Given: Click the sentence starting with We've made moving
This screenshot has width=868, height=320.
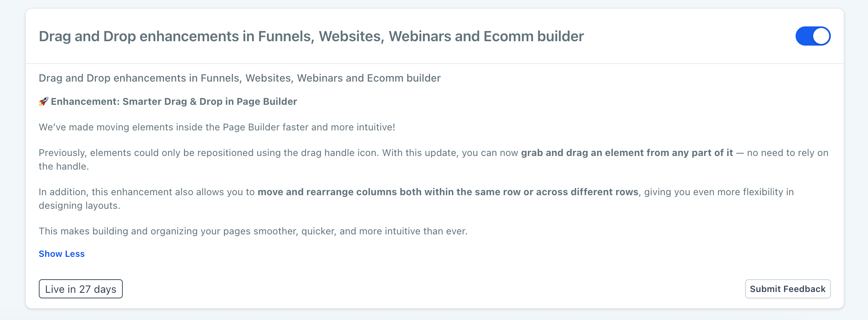Looking at the screenshot, I should pyautogui.click(x=217, y=127).
